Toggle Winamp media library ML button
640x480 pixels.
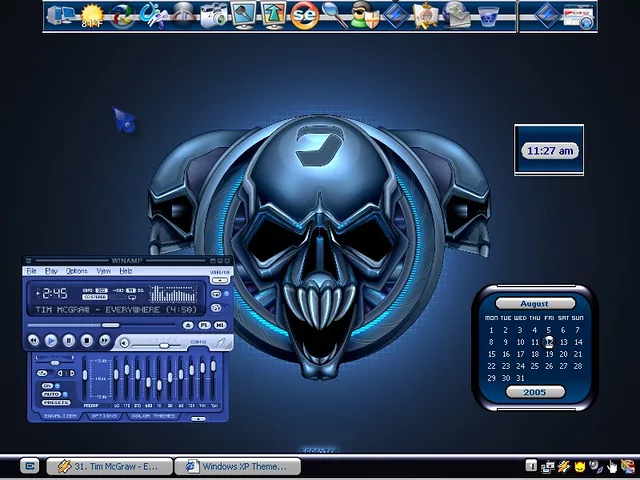tap(220, 325)
